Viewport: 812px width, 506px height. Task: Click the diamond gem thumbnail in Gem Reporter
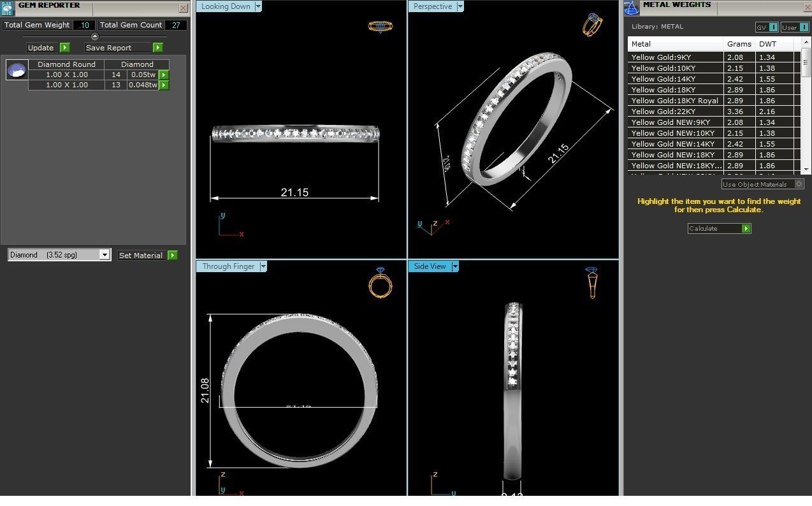pyautogui.click(x=17, y=69)
